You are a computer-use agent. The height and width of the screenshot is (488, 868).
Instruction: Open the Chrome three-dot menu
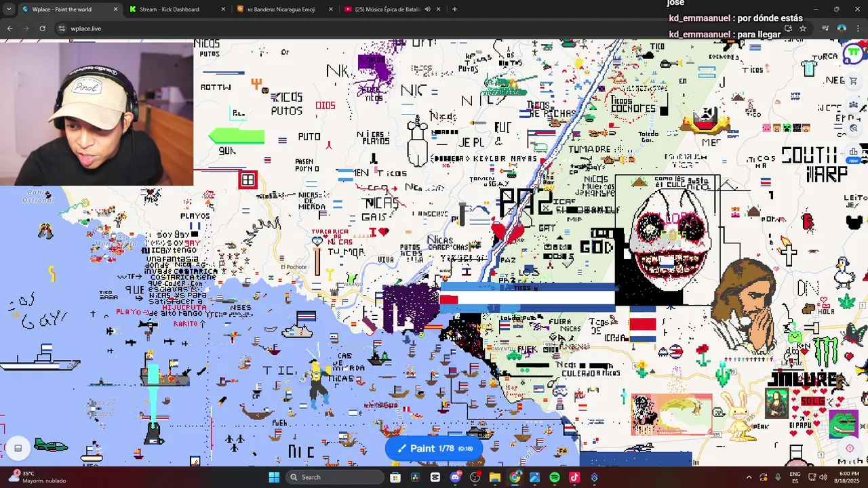click(x=858, y=28)
